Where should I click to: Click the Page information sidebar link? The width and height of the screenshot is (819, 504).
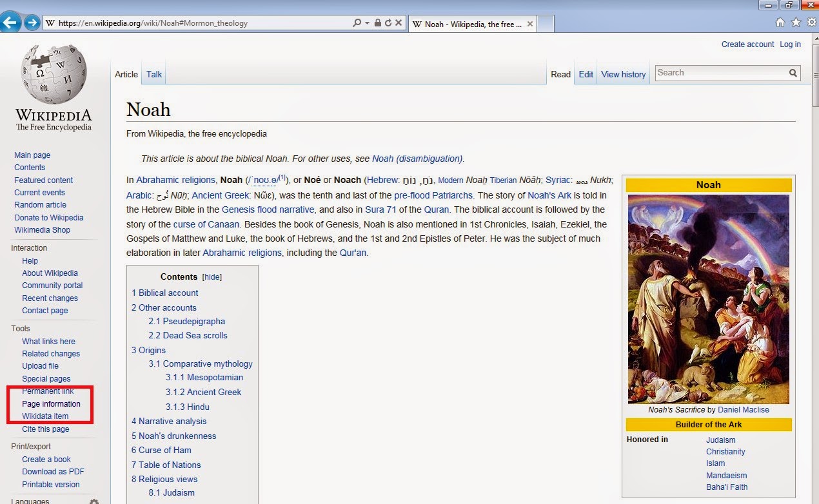tap(50, 403)
